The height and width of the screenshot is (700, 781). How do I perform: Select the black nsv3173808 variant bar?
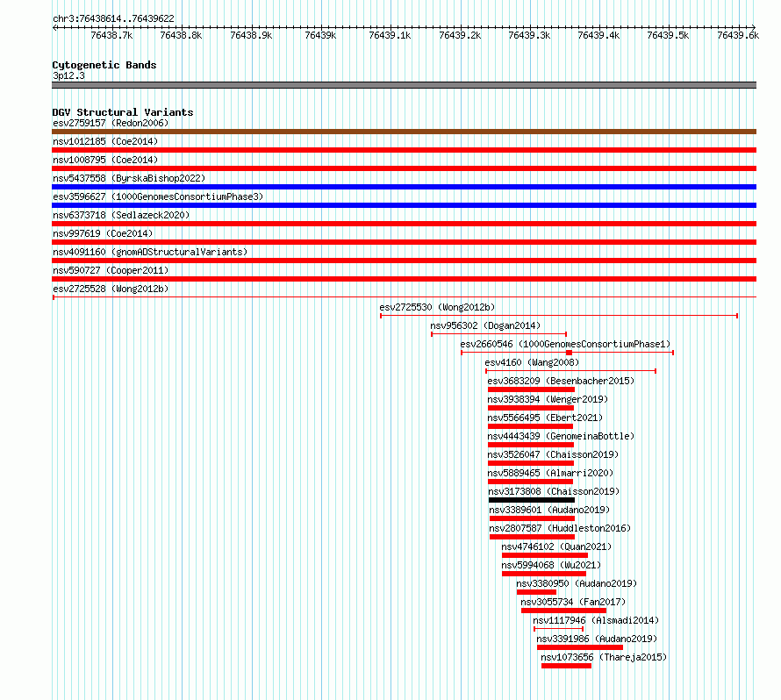tap(532, 500)
